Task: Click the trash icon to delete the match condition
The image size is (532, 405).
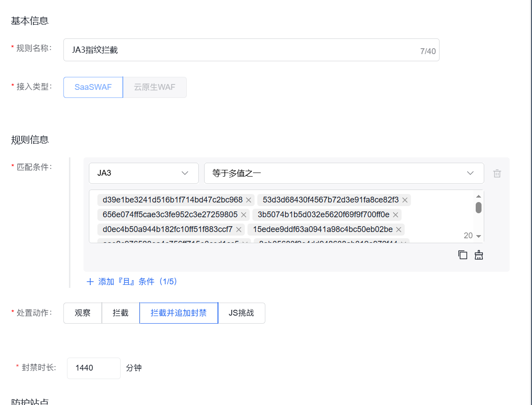Action: pos(497,173)
